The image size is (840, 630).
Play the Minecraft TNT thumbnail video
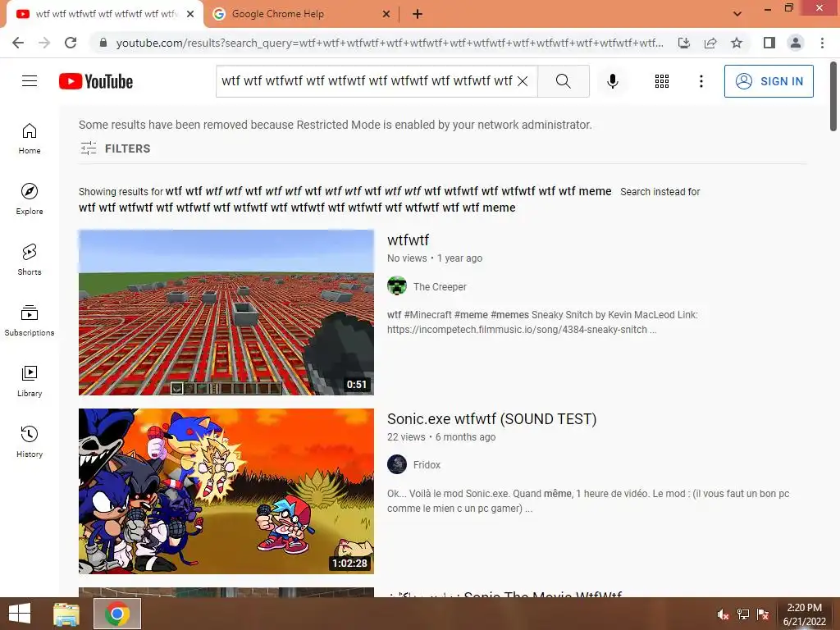pos(226,313)
